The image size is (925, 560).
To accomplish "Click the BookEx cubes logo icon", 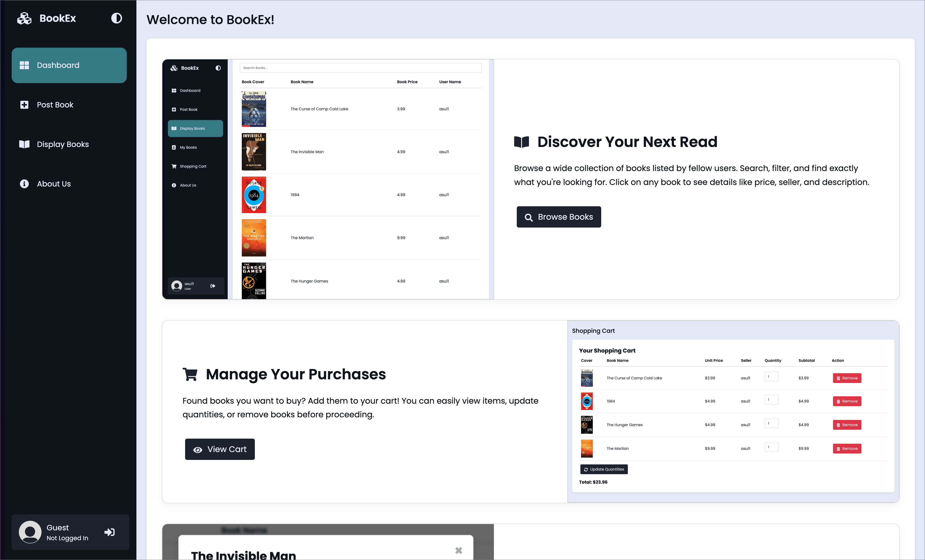I will point(24,18).
